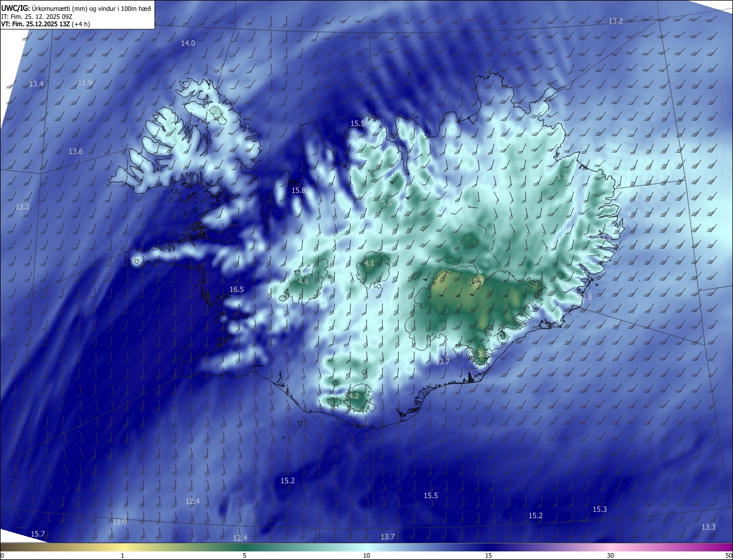
Task: Click the '14.0' value label on the map
Action: 188,44
